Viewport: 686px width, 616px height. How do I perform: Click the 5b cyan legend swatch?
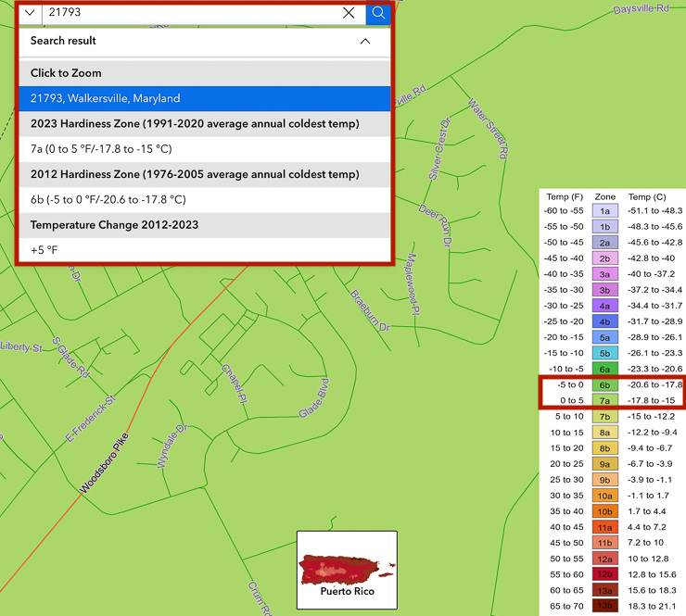pyautogui.click(x=604, y=353)
